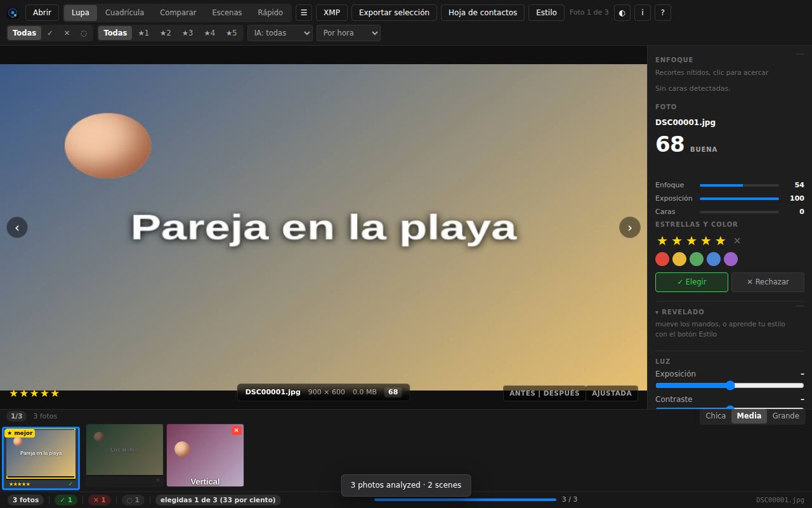The width and height of the screenshot is (812, 508).
Task: Switch to Comparar view tab
Action: coord(178,13)
